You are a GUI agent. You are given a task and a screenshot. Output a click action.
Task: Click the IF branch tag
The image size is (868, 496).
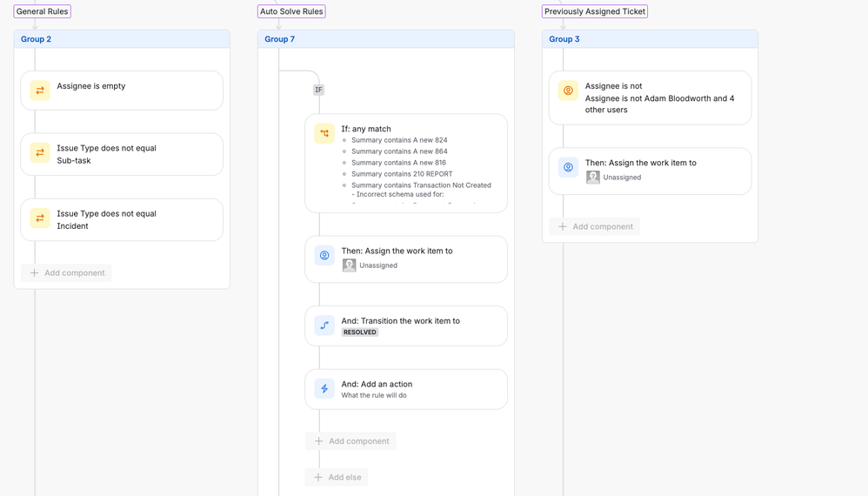tap(318, 90)
